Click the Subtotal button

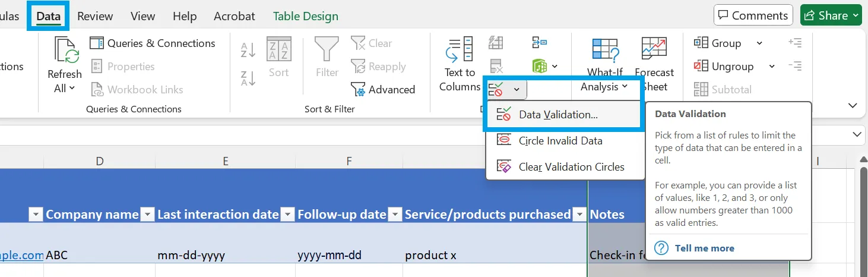pyautogui.click(x=723, y=90)
